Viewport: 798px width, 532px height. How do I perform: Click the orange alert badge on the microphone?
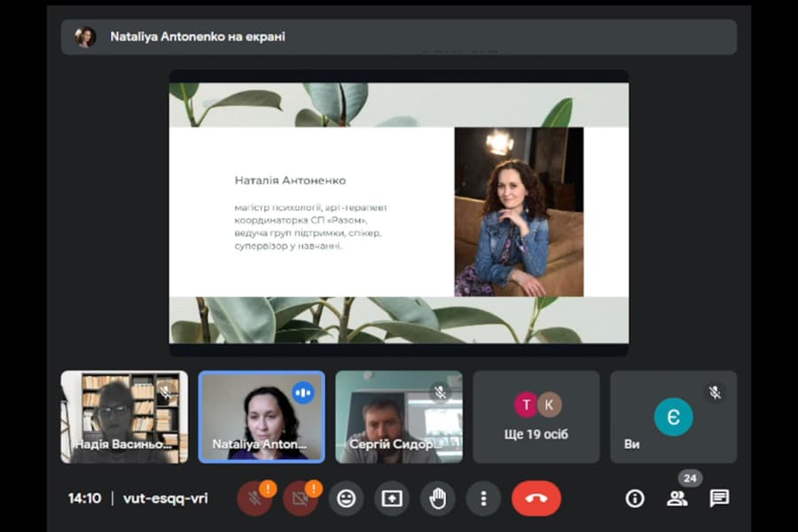[268, 489]
